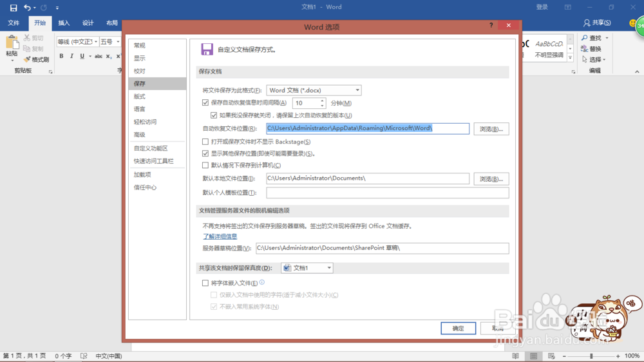Switch to Read Mode view icon

pyautogui.click(x=515, y=356)
